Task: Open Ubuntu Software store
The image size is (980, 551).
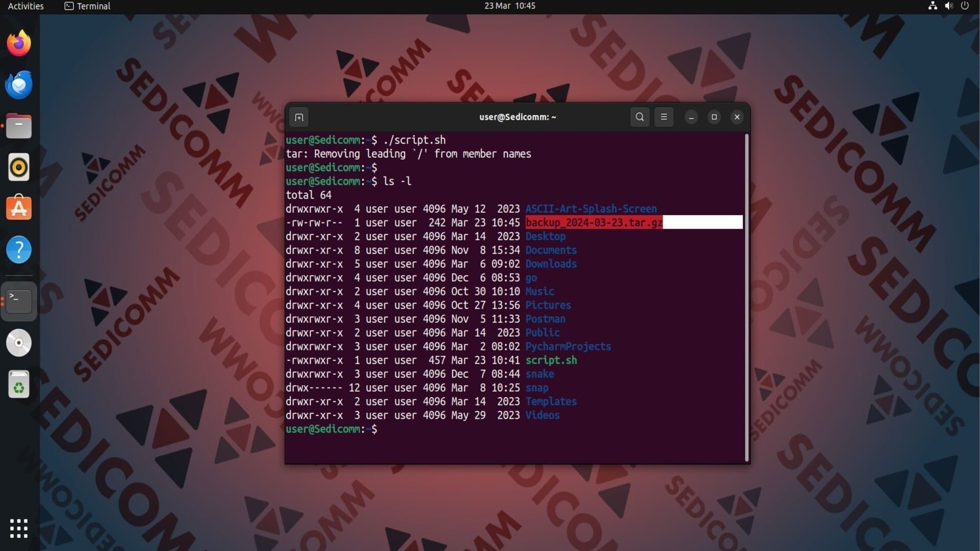Action: coord(19,208)
